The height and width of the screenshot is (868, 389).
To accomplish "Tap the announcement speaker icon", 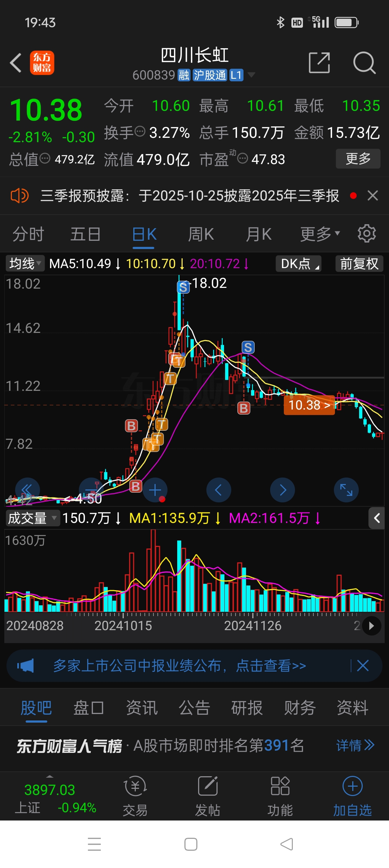I will coord(19,196).
